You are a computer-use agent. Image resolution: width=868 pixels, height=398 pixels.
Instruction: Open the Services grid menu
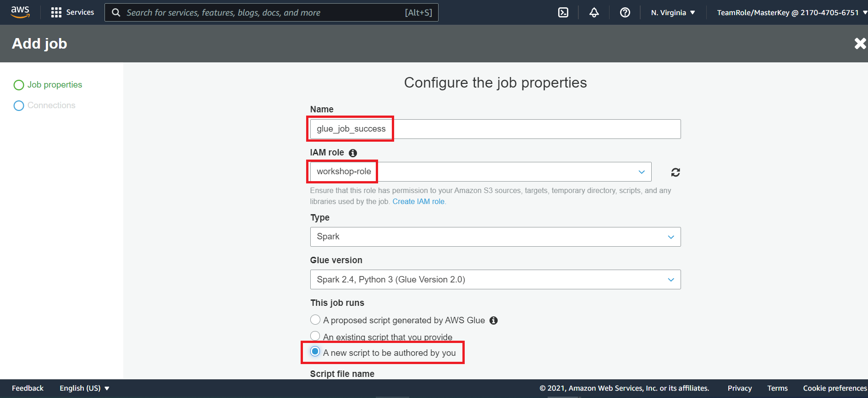coord(56,12)
